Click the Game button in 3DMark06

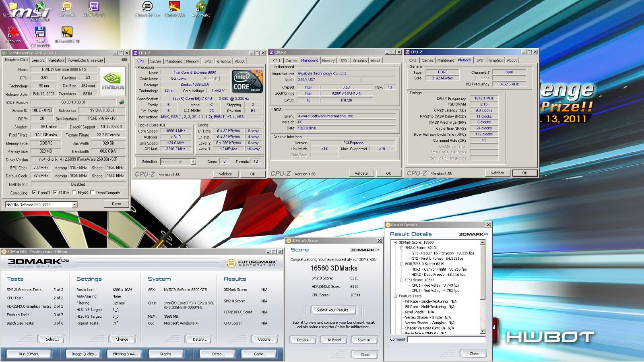pyautogui.click(x=260, y=354)
